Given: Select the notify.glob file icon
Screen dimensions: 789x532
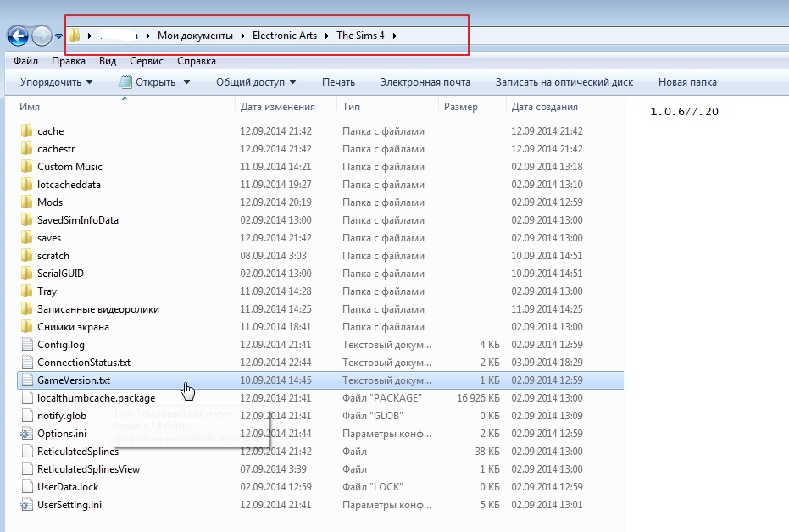Looking at the screenshot, I should point(27,415).
